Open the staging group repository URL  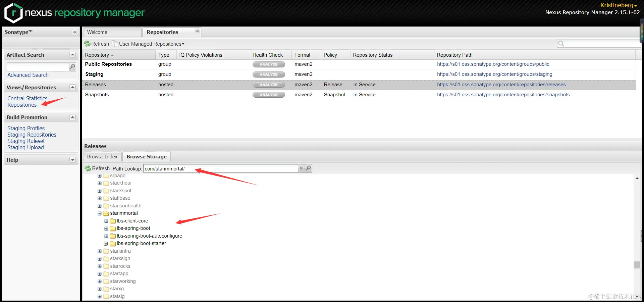(x=495, y=74)
